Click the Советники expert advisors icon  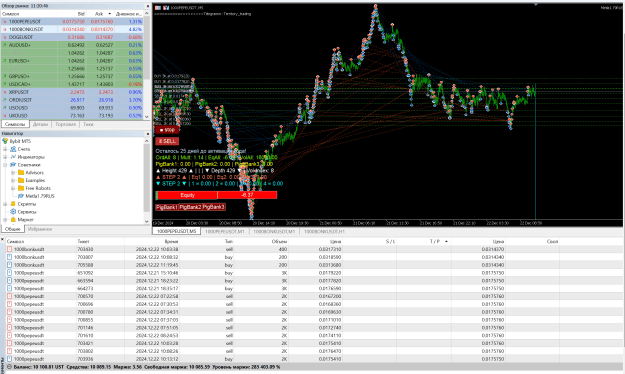coord(13,165)
